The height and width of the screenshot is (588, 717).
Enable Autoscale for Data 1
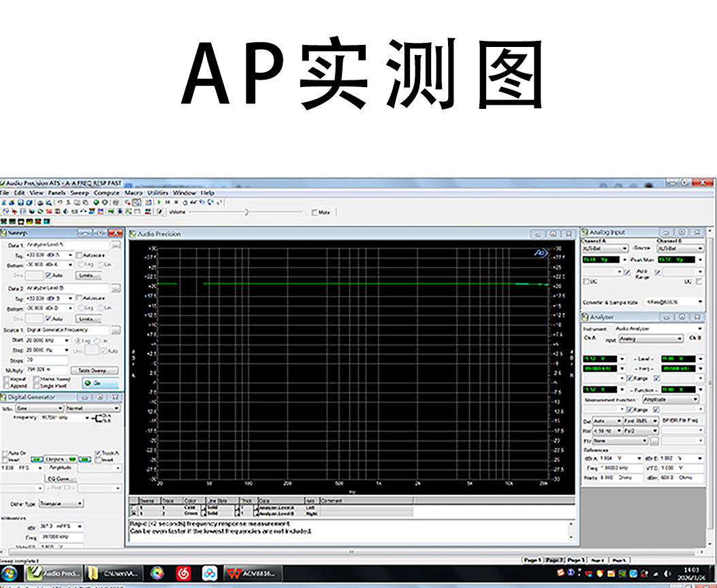[79, 255]
